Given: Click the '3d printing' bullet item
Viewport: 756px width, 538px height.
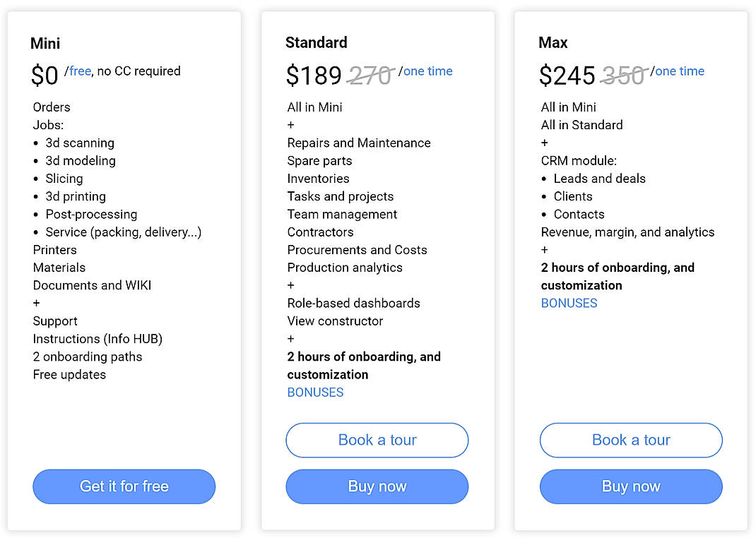Looking at the screenshot, I should click(x=75, y=196).
